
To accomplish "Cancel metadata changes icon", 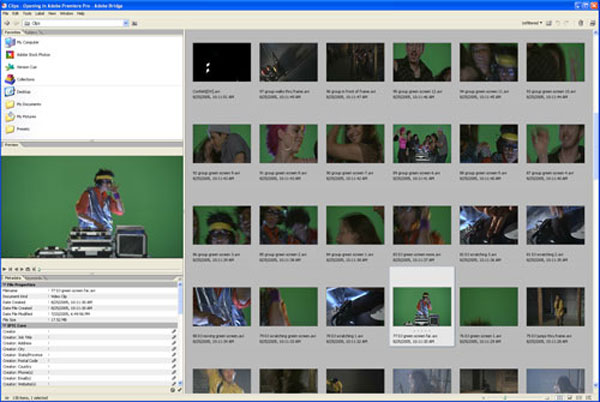I will tap(173, 390).
